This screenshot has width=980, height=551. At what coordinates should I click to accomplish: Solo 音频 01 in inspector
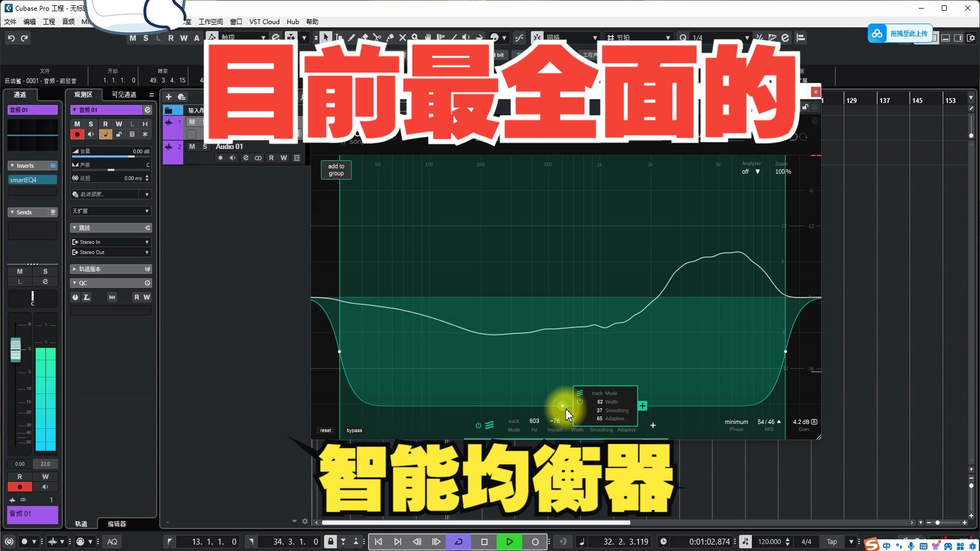pos(91,124)
